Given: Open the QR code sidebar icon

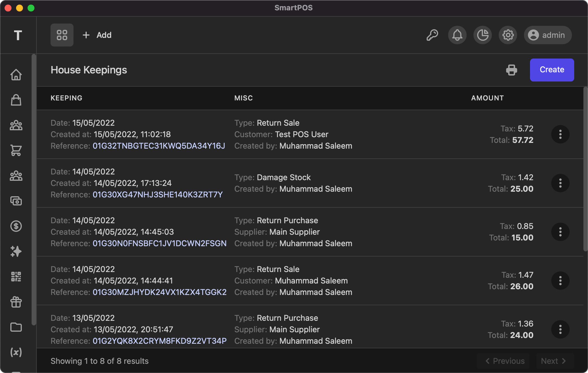Looking at the screenshot, I should pyautogui.click(x=16, y=277).
